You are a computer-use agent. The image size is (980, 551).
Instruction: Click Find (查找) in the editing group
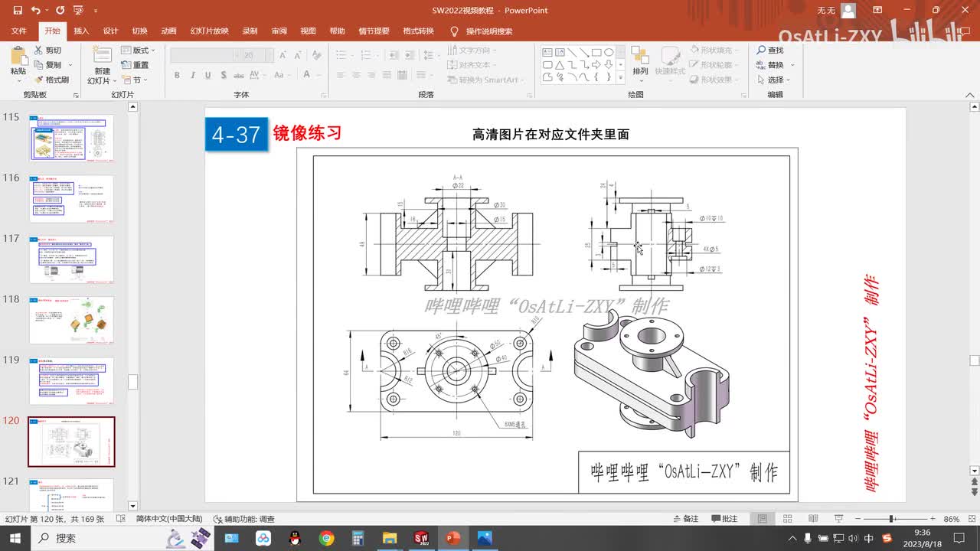click(770, 51)
